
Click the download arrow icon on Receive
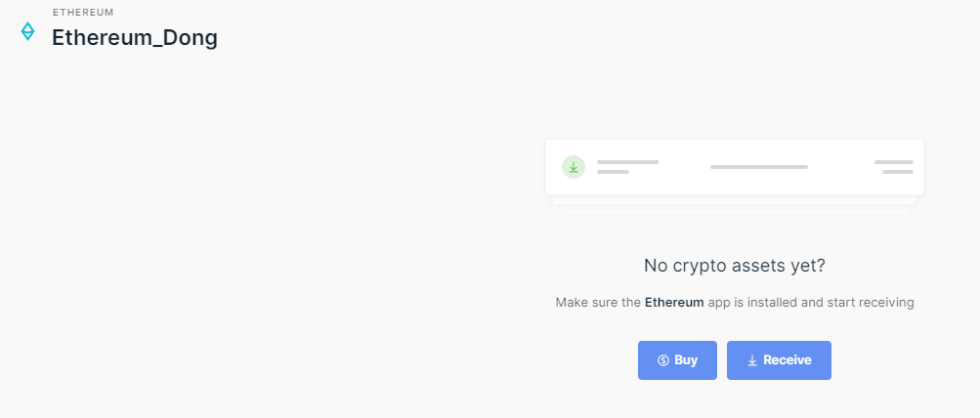coord(752,360)
